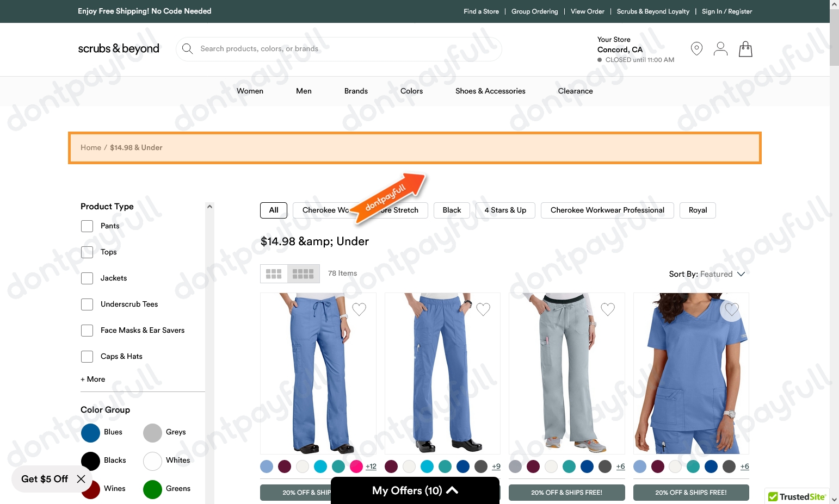The image size is (839, 504).
Task: Collapse the My Offers panel chevron
Action: click(452, 490)
